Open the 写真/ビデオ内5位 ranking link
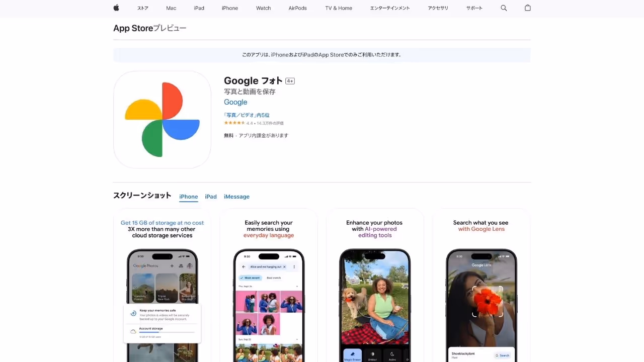The image size is (644, 362). click(247, 115)
